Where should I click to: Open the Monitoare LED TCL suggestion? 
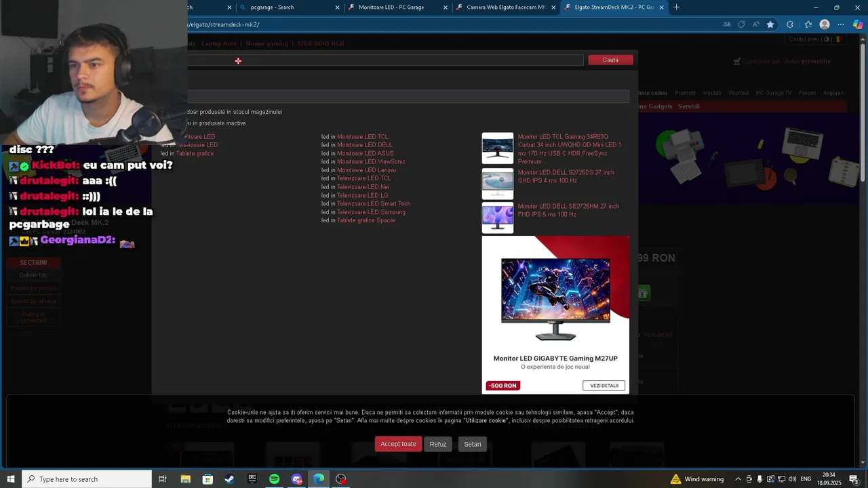363,137
